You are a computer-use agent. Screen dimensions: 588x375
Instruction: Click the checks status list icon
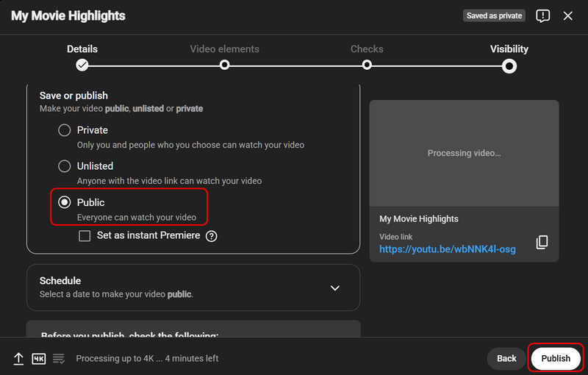pyautogui.click(x=59, y=359)
